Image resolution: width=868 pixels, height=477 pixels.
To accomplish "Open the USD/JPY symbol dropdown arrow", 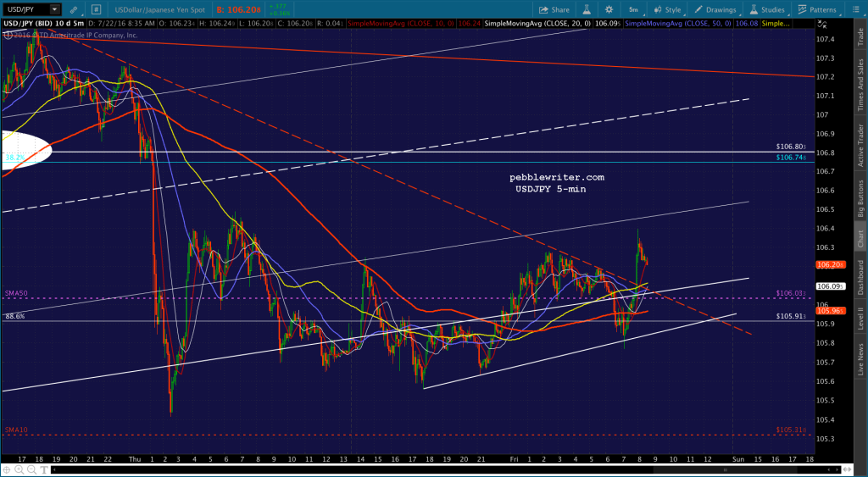I will (x=54, y=9).
